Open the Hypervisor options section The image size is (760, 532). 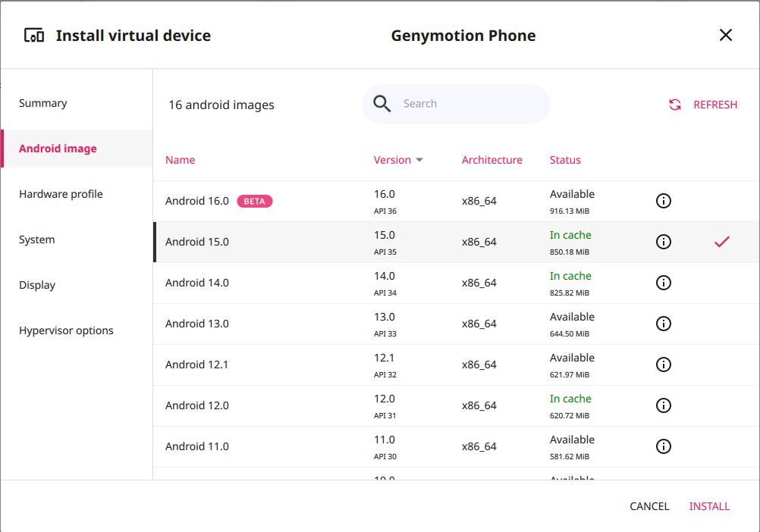click(66, 330)
